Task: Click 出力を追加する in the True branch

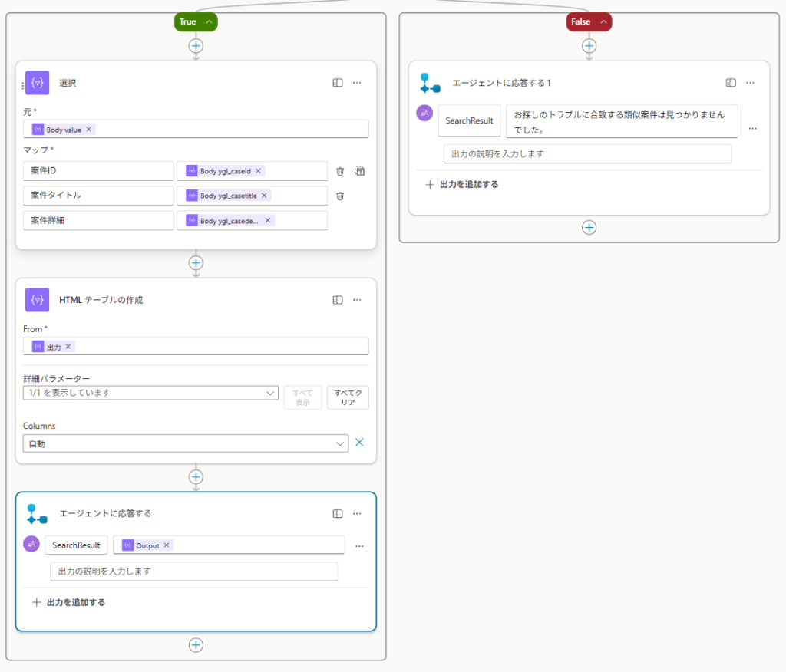Action: point(69,602)
